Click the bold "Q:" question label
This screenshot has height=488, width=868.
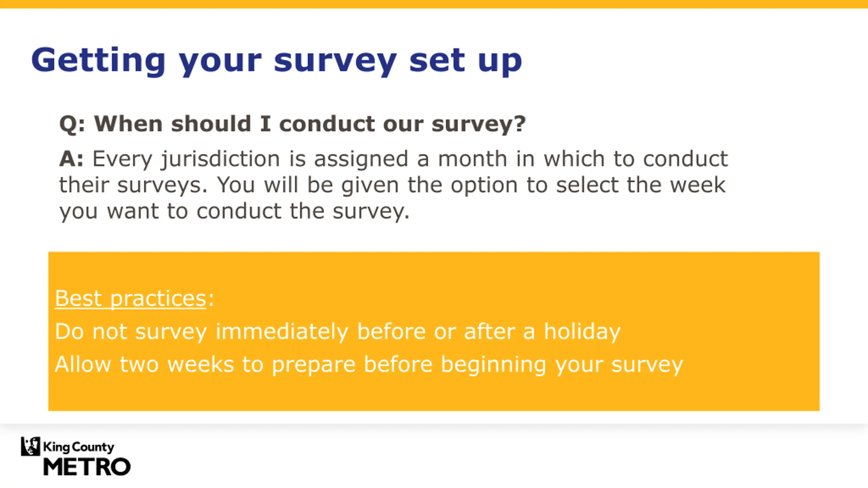(72, 124)
